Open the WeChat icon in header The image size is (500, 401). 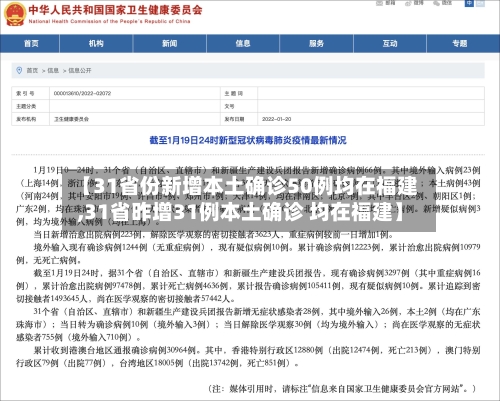point(437,3)
